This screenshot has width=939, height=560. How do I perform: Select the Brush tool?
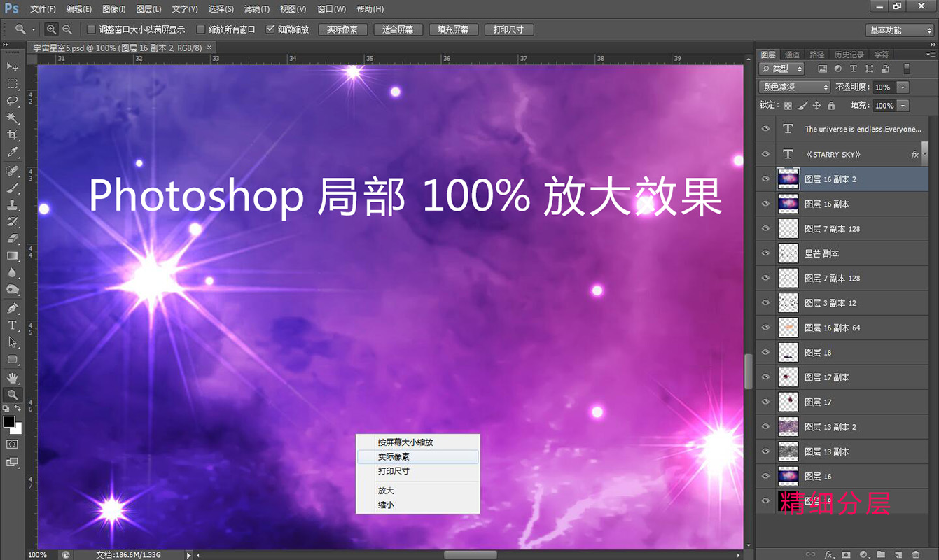(13, 188)
